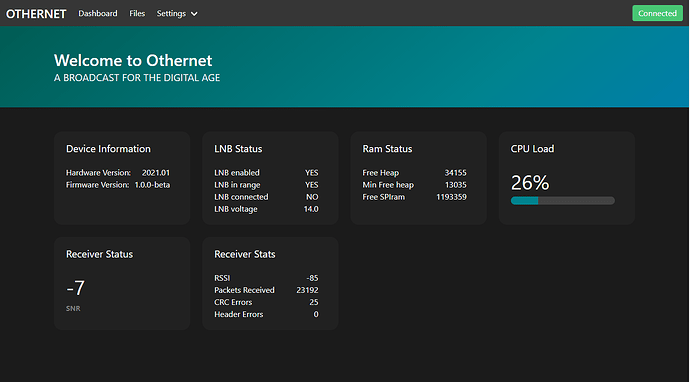690x382 pixels.
Task: Click the CRC Errors row
Action: click(x=266, y=302)
